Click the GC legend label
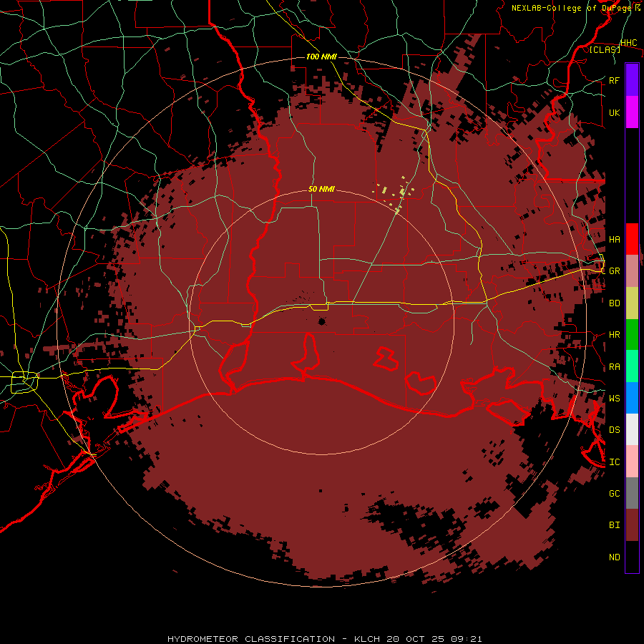This screenshot has height=644, width=644. tap(614, 494)
